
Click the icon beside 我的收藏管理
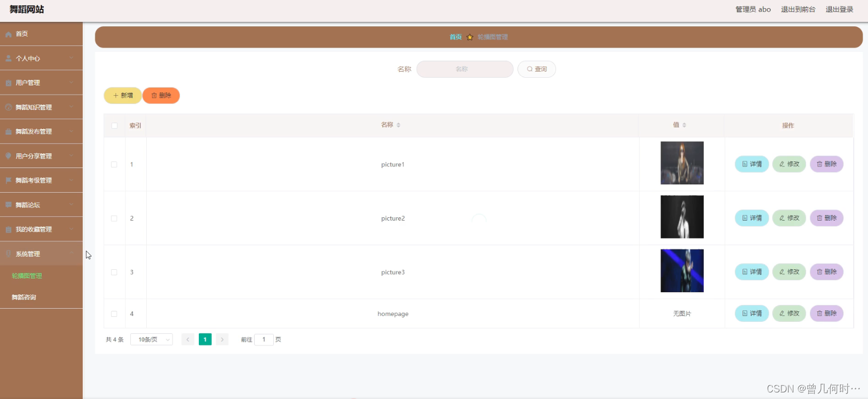pos(9,229)
